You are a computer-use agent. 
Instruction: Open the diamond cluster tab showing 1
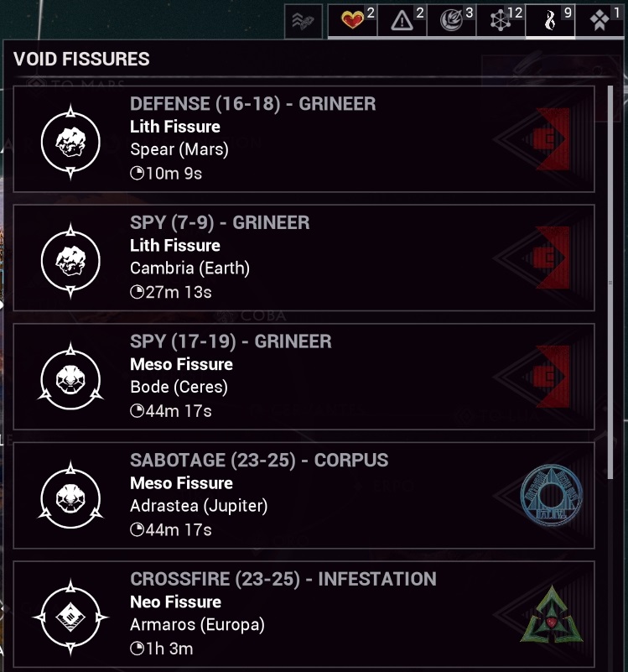pyautogui.click(x=600, y=20)
